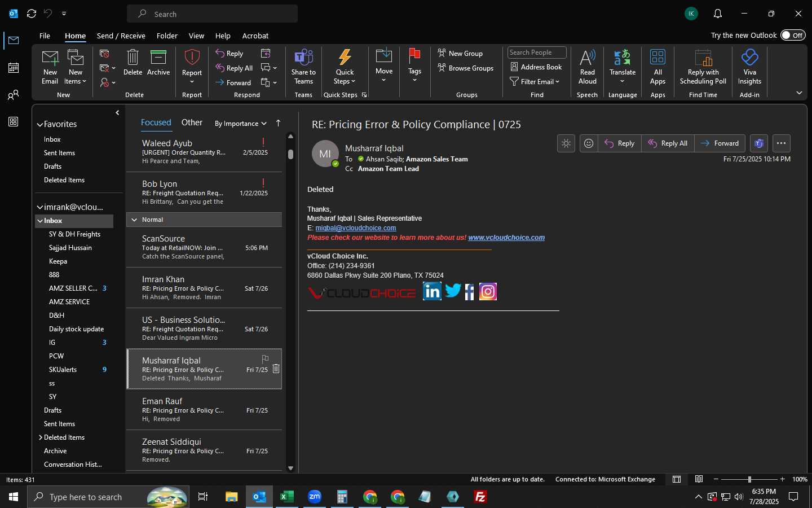Open Zoom from the taskbar

315,497
